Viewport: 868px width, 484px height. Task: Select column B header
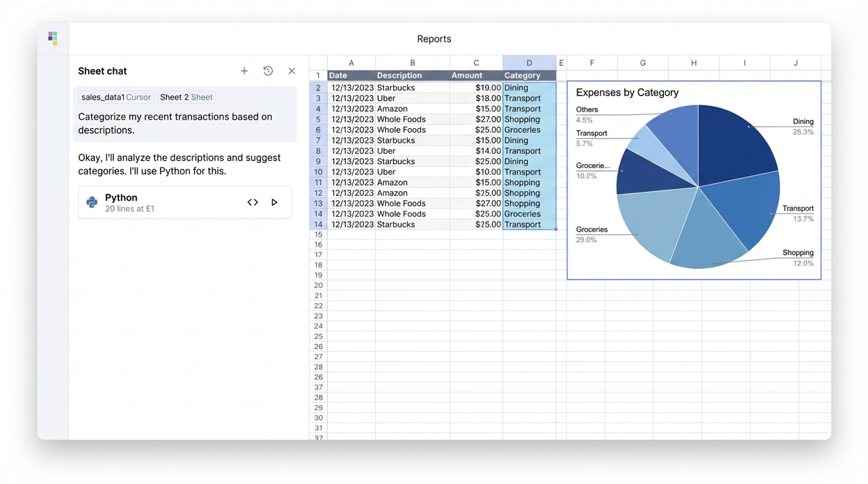tap(412, 63)
